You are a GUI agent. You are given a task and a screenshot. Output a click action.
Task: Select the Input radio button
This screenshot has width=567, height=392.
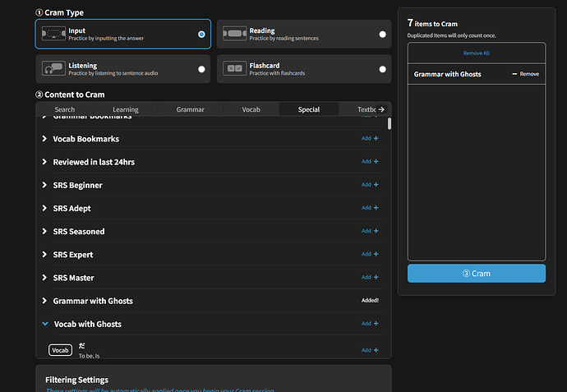pyautogui.click(x=201, y=35)
